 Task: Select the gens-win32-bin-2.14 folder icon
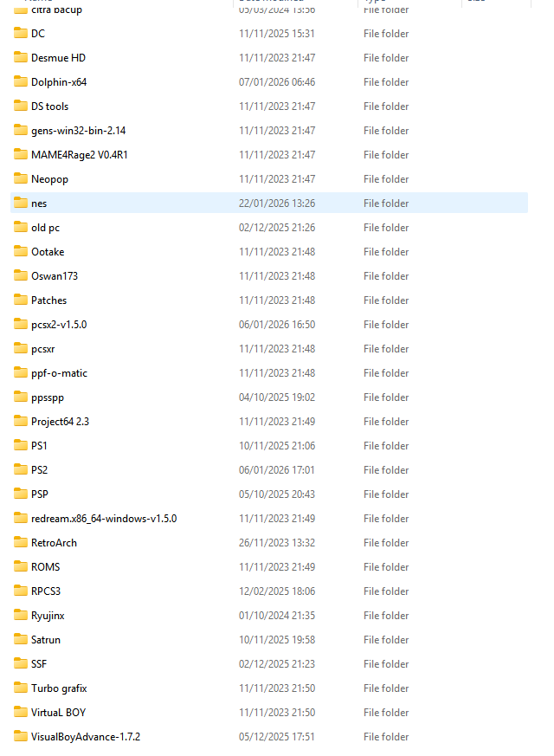pyautogui.click(x=21, y=130)
